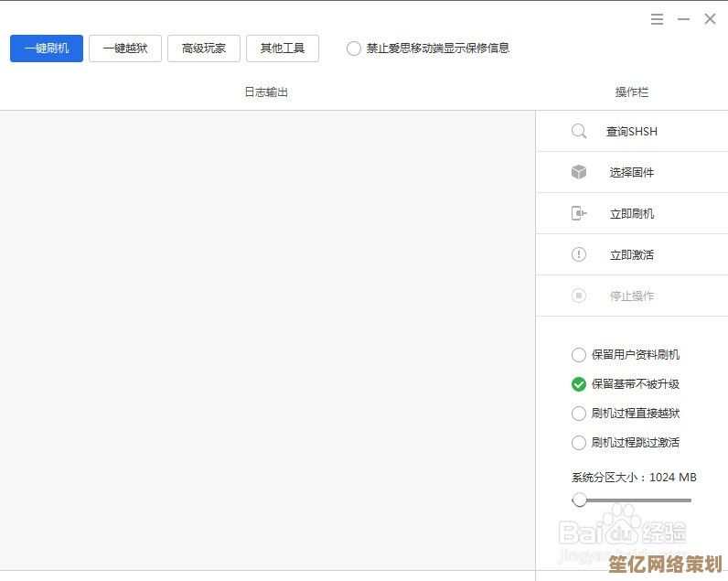This screenshot has width=728, height=581.
Task: Click the 立即刷机 text button
Action: pyautogui.click(x=632, y=214)
